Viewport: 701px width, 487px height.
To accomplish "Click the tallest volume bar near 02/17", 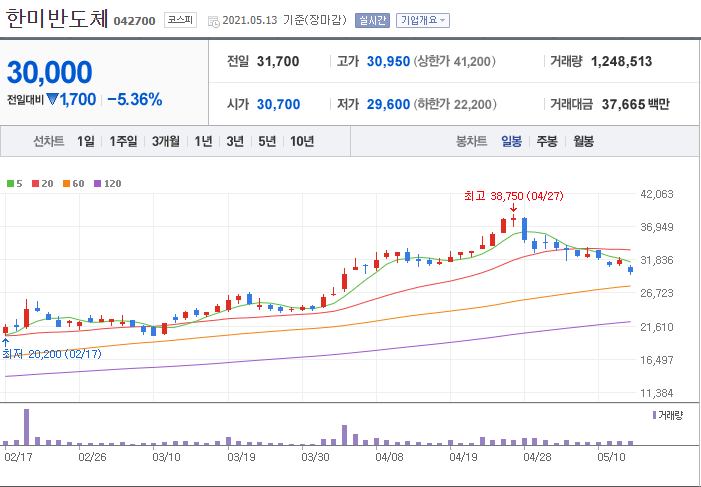I will pyautogui.click(x=27, y=427).
